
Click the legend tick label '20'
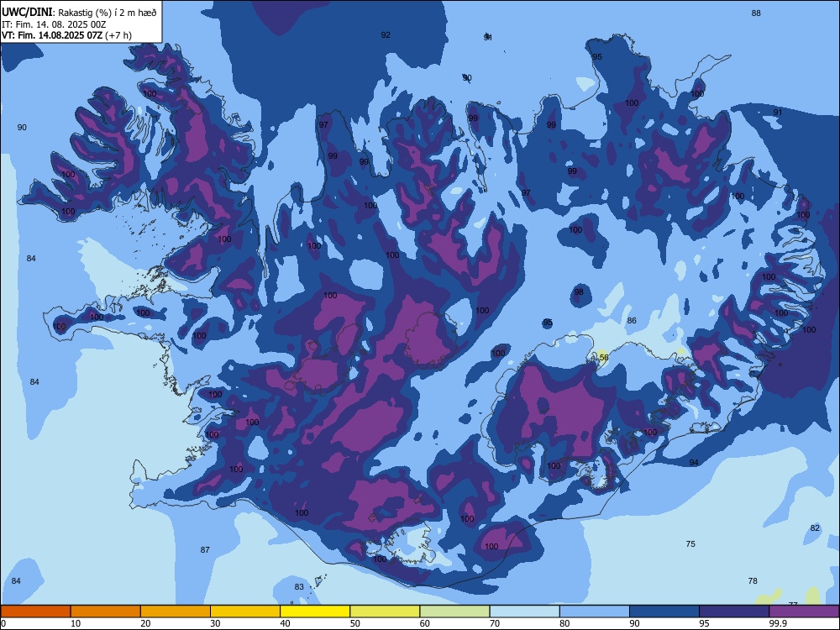pos(145,623)
